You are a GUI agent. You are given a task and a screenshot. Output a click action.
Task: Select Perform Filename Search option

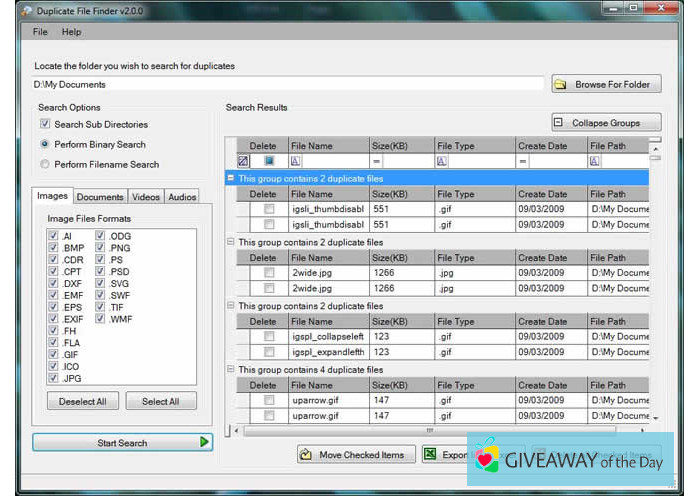pyautogui.click(x=45, y=164)
